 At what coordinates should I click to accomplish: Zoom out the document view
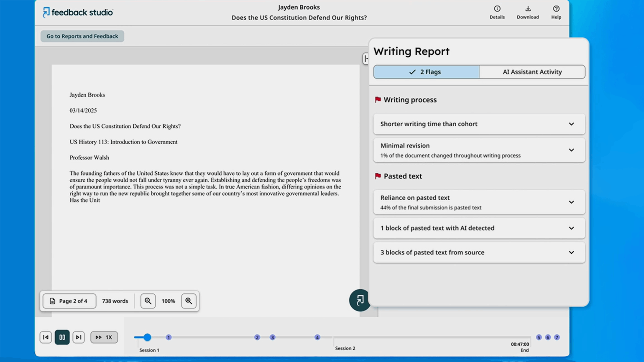148,301
